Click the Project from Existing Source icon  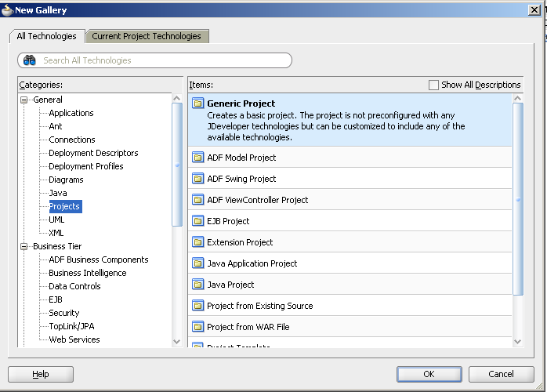tap(197, 306)
